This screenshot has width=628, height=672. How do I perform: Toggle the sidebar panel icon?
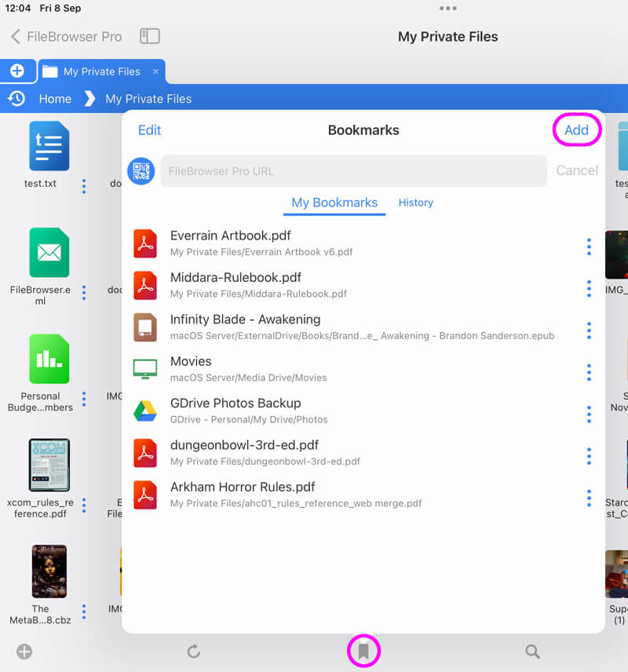[150, 36]
